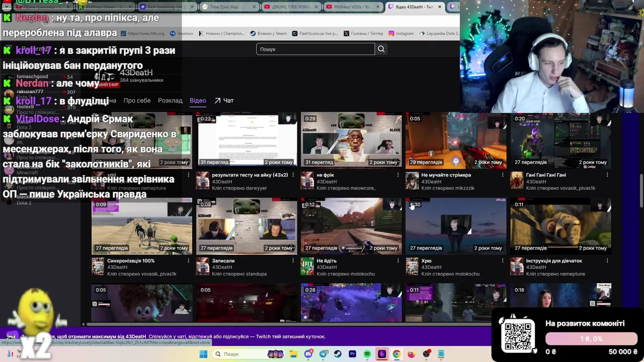Image resolution: width=644 pixels, height=362 pixels.
Task: Open options menu for 'не фрік' clip
Action: coord(398,175)
